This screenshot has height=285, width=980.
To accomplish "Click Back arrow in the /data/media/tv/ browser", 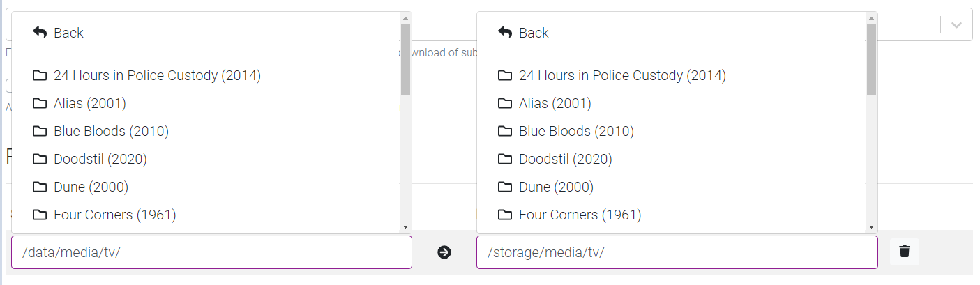I will [40, 33].
